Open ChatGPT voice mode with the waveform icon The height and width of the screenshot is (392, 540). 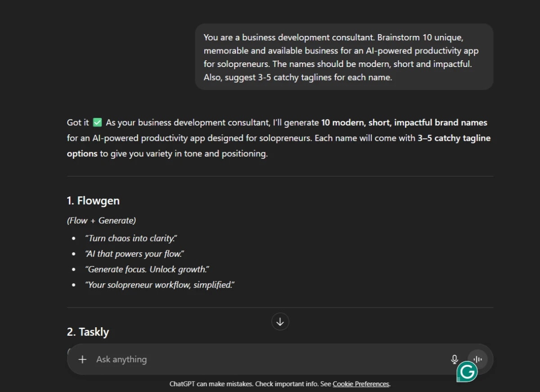tap(477, 359)
